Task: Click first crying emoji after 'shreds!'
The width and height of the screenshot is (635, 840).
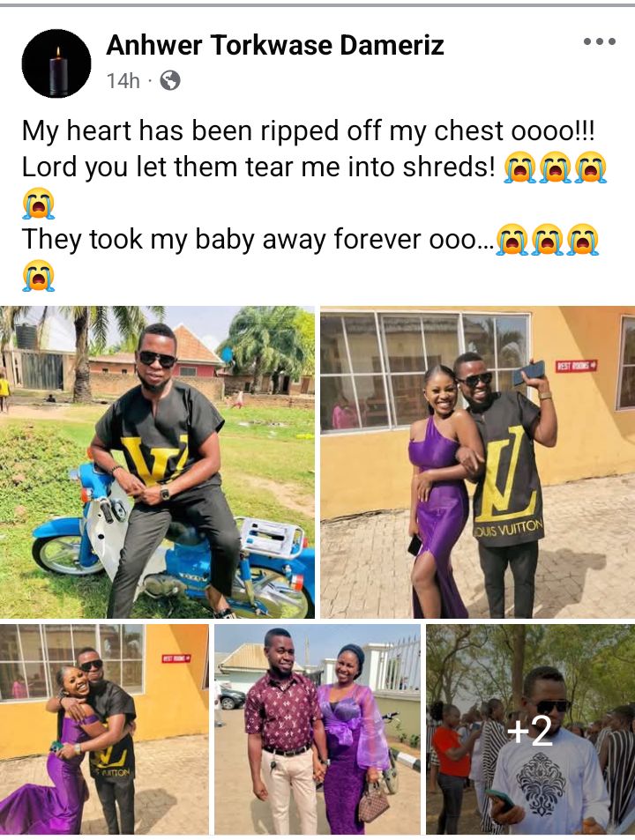Action: point(519,167)
